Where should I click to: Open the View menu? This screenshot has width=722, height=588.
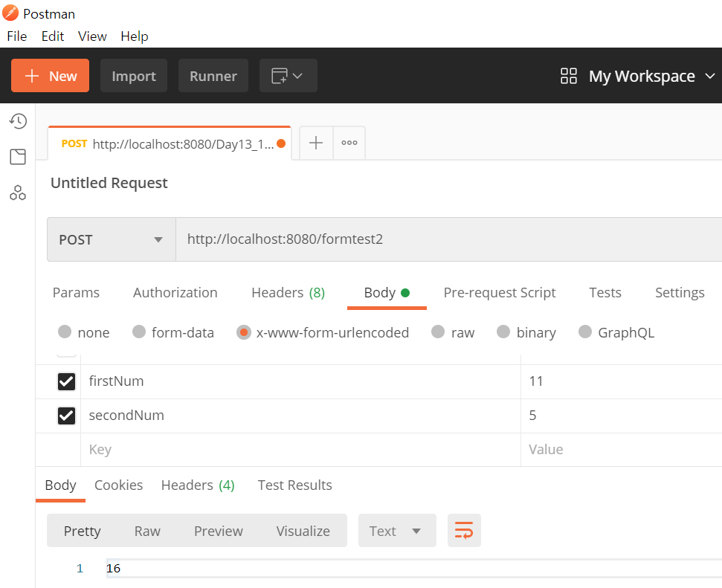[92, 36]
